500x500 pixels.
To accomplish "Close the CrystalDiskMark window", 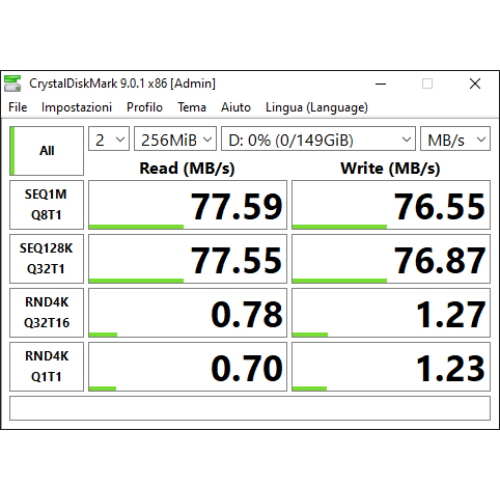I will click(x=475, y=84).
